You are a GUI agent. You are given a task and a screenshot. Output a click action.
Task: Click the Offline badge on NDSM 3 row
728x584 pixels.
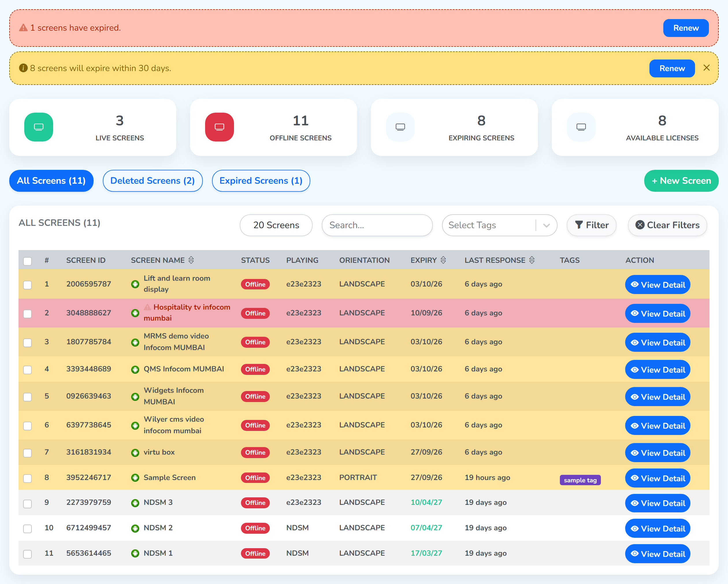point(255,503)
